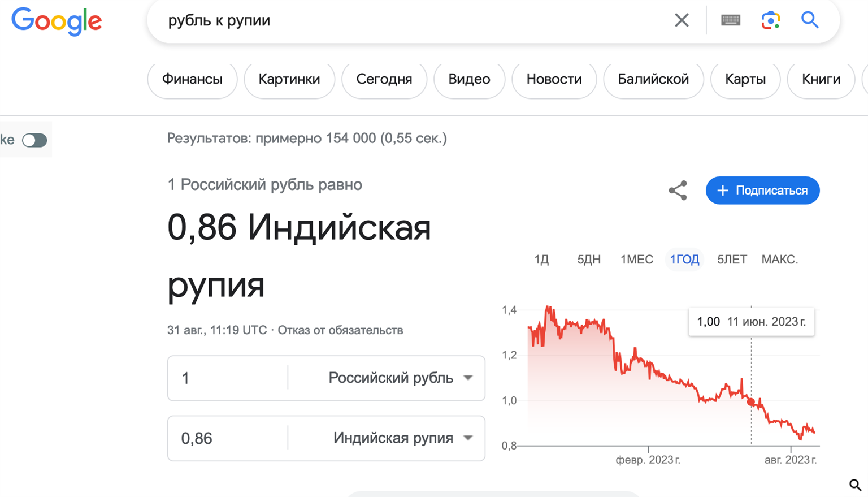
Task: Toggle the switch on the left edge
Action: tap(34, 140)
